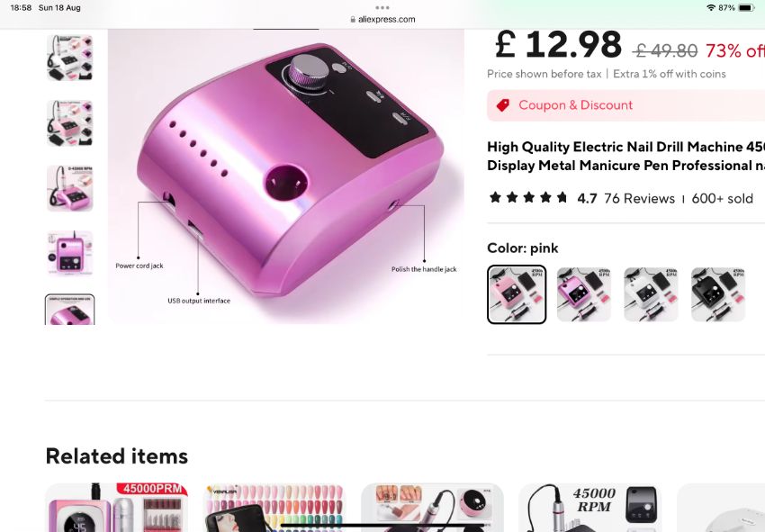Show second product gallery thumbnail

click(70, 123)
